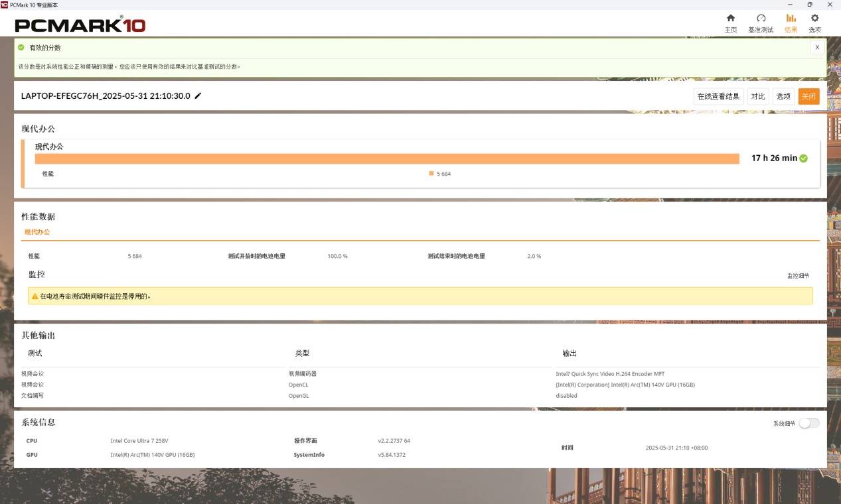Open the 监控细节 link

pyautogui.click(x=798, y=276)
